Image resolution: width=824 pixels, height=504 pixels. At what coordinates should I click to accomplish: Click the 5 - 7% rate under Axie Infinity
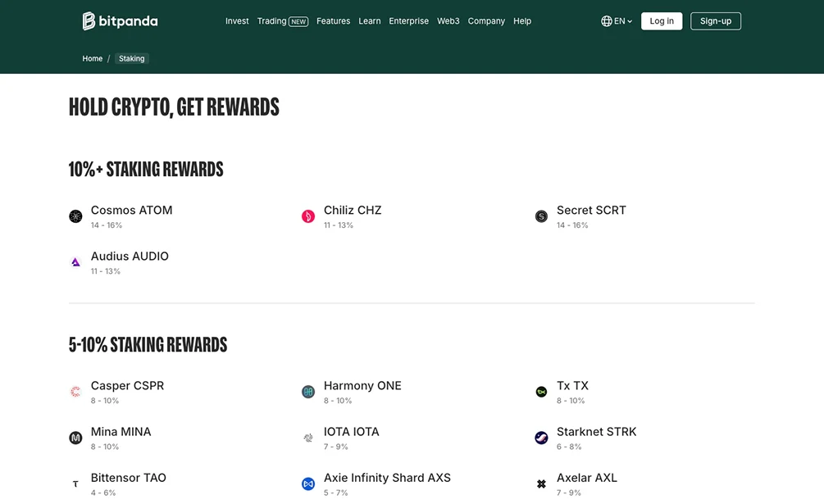[336, 493]
